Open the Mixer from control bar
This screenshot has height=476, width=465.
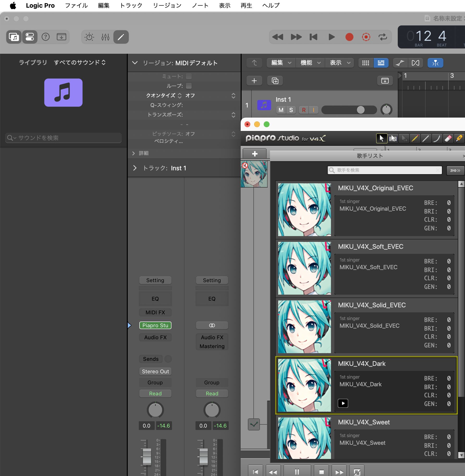coord(105,37)
